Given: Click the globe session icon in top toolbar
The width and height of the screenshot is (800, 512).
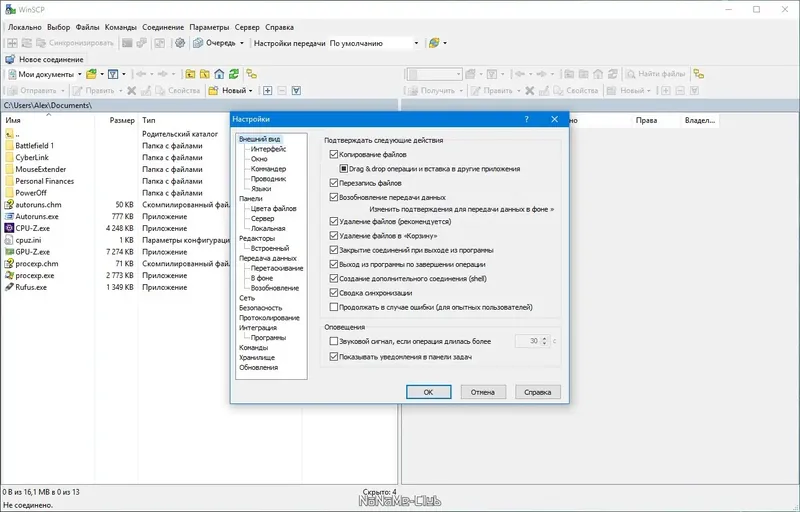Looking at the screenshot, I should click(434, 43).
